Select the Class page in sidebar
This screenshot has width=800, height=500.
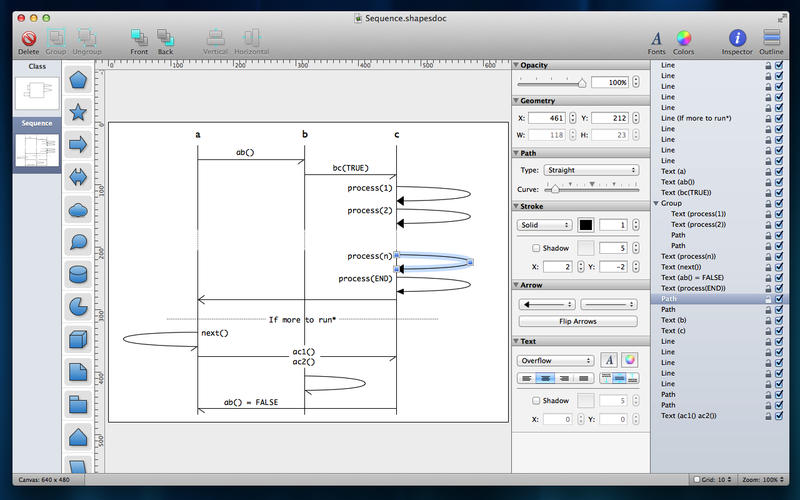(x=37, y=92)
